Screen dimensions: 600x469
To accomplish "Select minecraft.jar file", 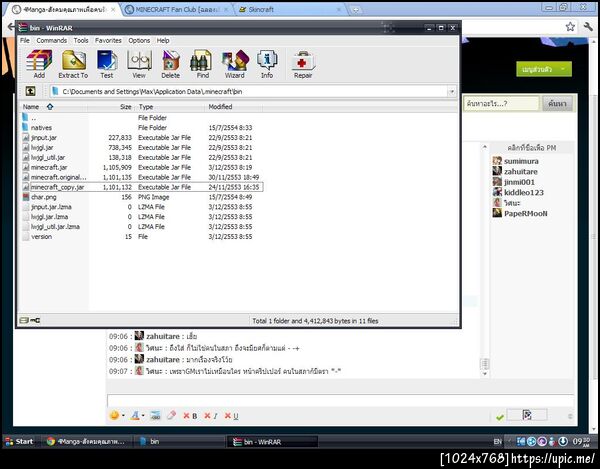I will pos(49,168).
